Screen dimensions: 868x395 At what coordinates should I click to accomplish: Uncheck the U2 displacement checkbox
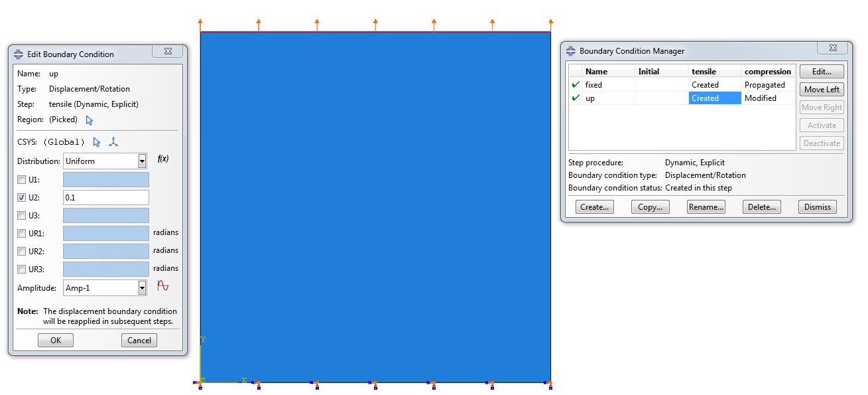coord(22,198)
